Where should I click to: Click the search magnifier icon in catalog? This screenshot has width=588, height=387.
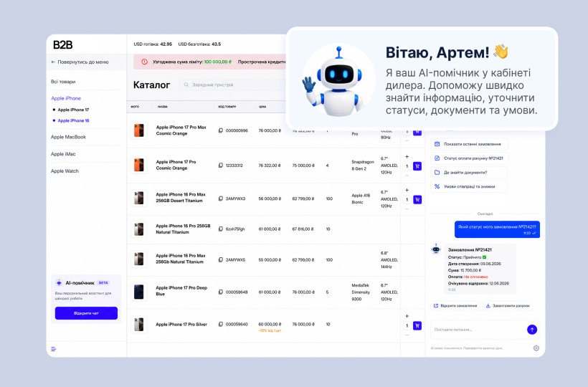click(186, 85)
